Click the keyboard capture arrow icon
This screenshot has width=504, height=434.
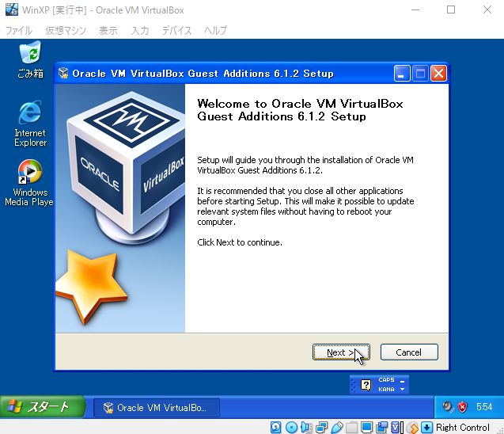426,427
